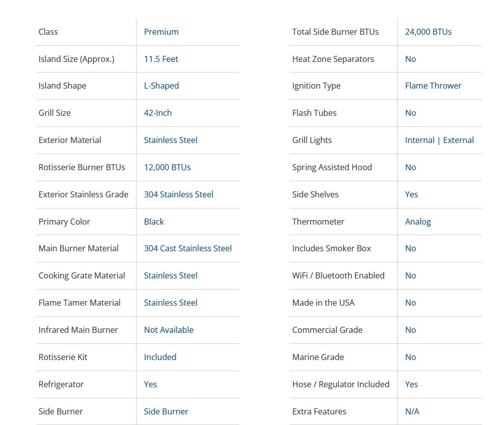
Task: Click the 304 Stainless Steel grade link
Action: coord(178,194)
